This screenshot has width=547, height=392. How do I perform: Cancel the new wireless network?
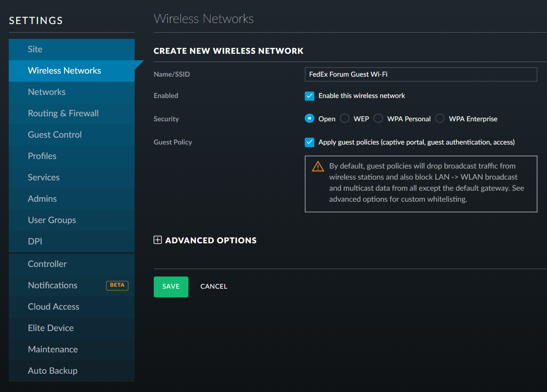(x=214, y=286)
